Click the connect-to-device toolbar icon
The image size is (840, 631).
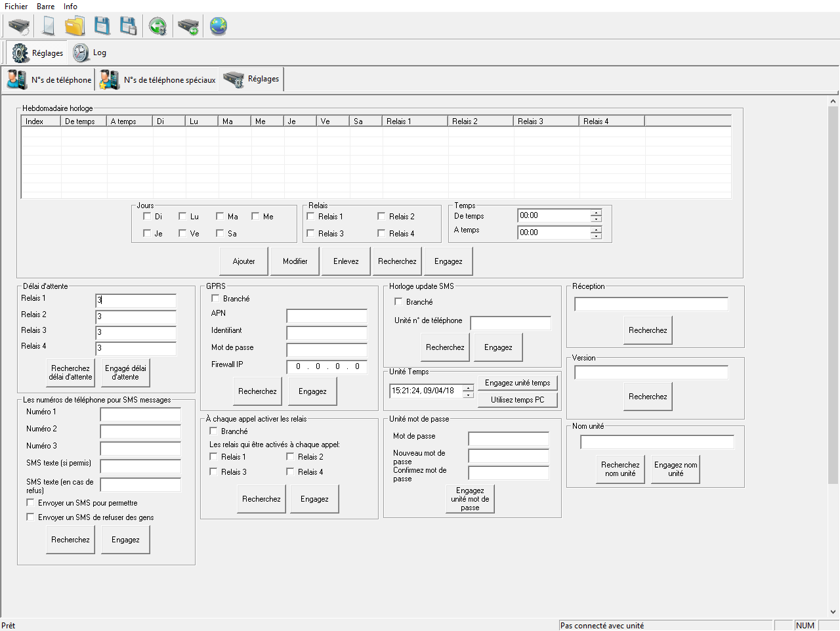pos(18,26)
